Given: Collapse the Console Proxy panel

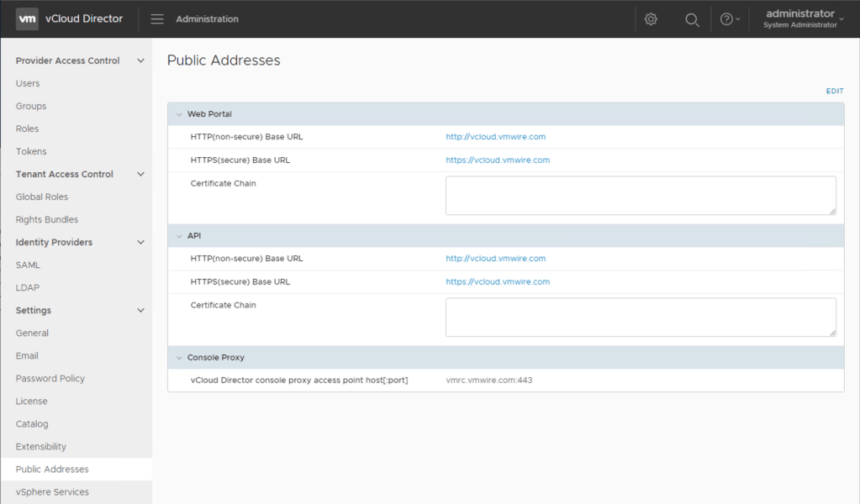Looking at the screenshot, I should 178,358.
